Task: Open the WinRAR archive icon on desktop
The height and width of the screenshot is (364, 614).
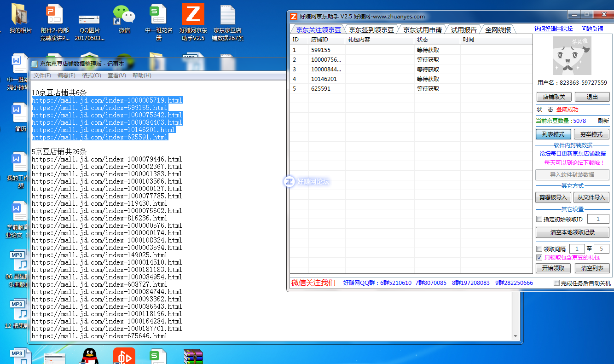Action: (x=193, y=356)
